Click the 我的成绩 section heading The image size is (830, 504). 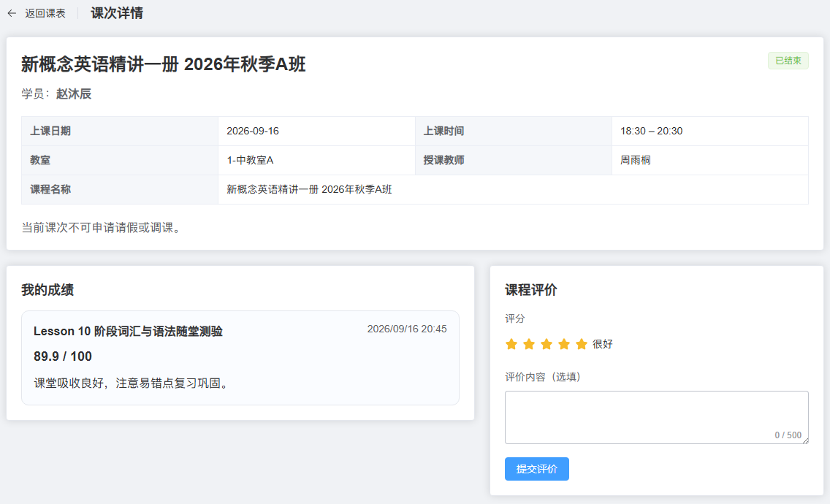coord(47,290)
